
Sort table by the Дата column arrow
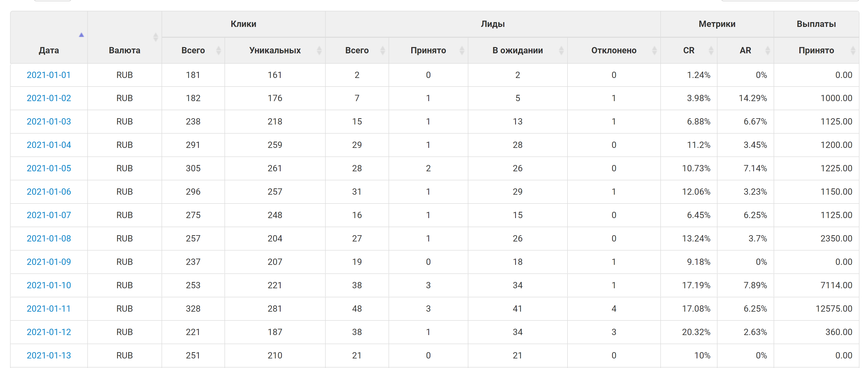coord(81,35)
